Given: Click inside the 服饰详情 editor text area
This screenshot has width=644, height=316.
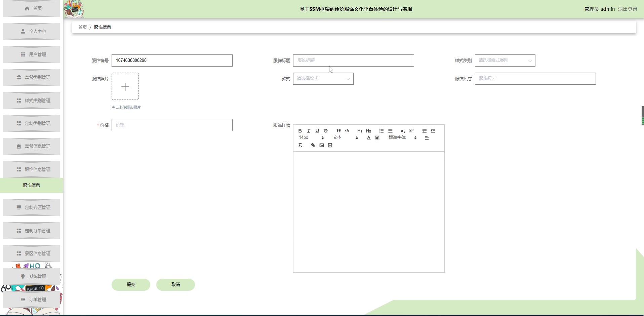Looking at the screenshot, I should point(369,212).
